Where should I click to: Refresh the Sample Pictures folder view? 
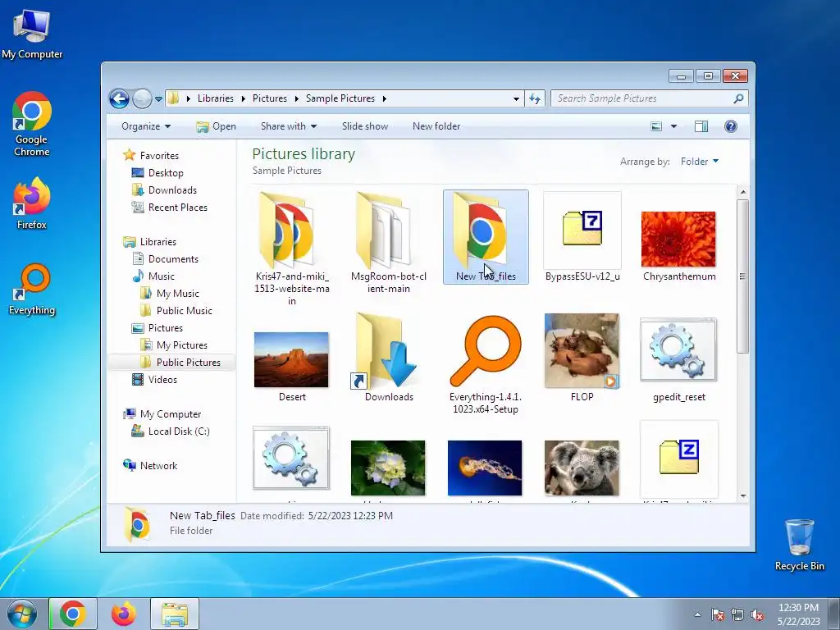coord(535,98)
